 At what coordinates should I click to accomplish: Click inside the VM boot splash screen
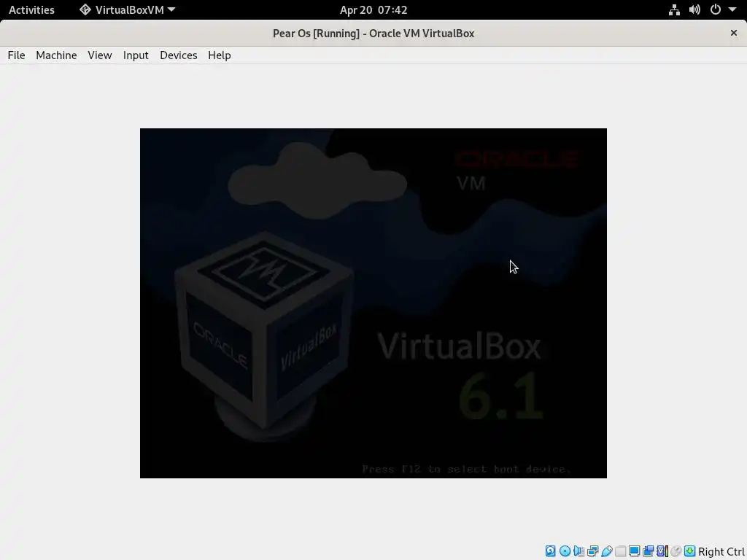pyautogui.click(x=373, y=303)
